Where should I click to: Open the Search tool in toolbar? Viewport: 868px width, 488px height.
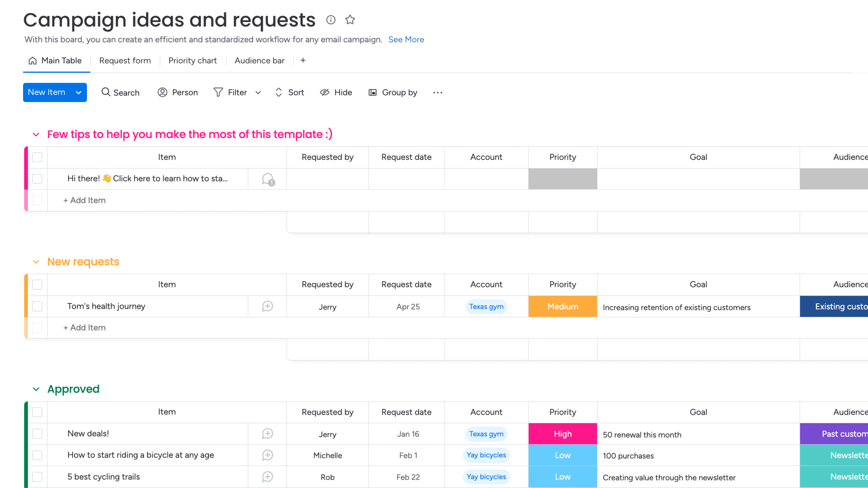(120, 92)
